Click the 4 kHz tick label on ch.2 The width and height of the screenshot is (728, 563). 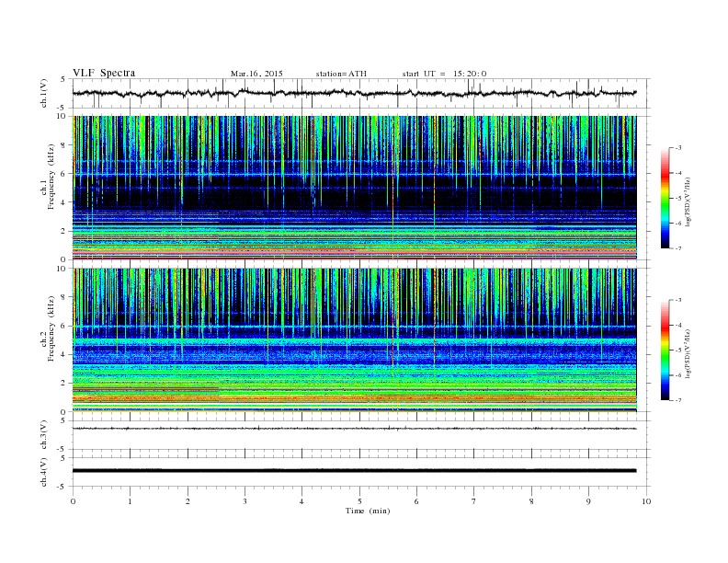64,354
